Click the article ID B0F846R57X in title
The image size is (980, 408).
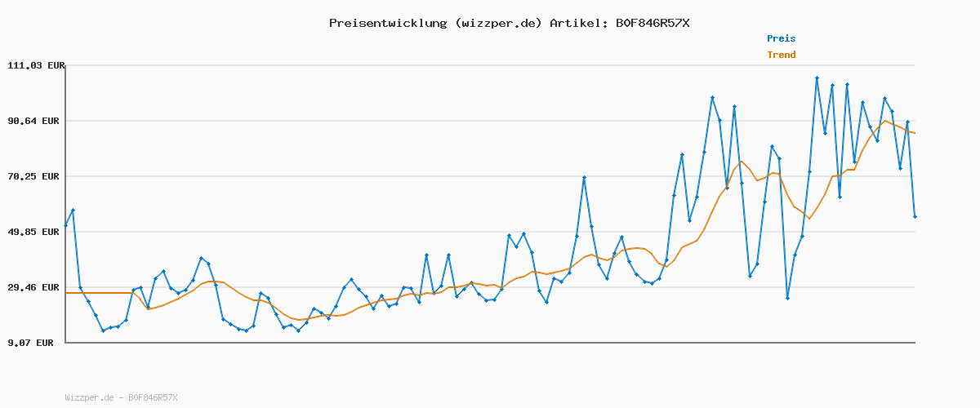pyautogui.click(x=653, y=23)
